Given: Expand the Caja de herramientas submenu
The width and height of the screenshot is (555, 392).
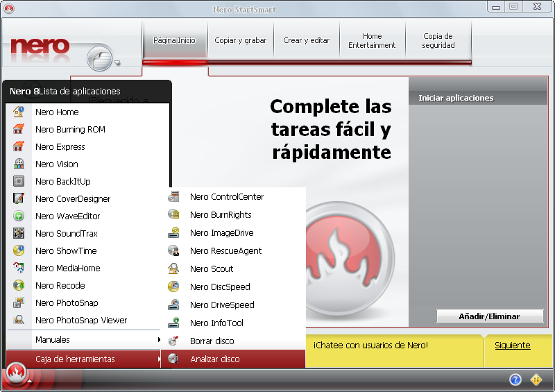Looking at the screenshot, I should pyautogui.click(x=83, y=359).
